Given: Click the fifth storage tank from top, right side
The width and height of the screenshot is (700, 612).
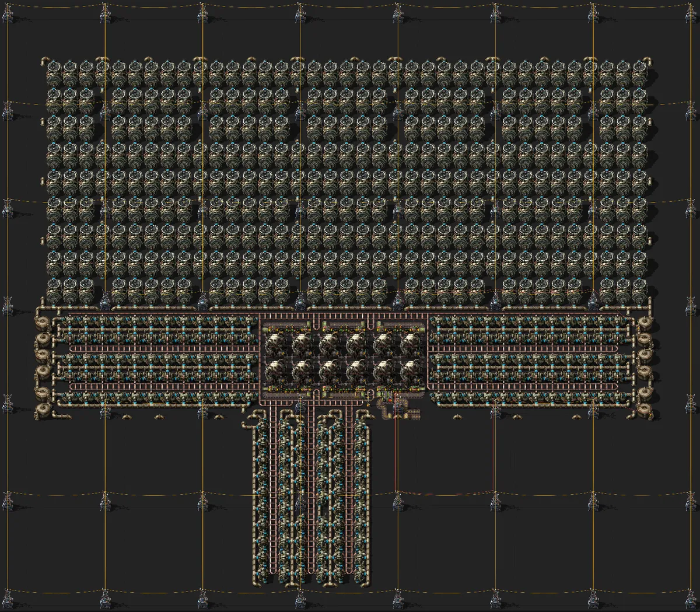Looking at the screenshot, I should 646,393.
